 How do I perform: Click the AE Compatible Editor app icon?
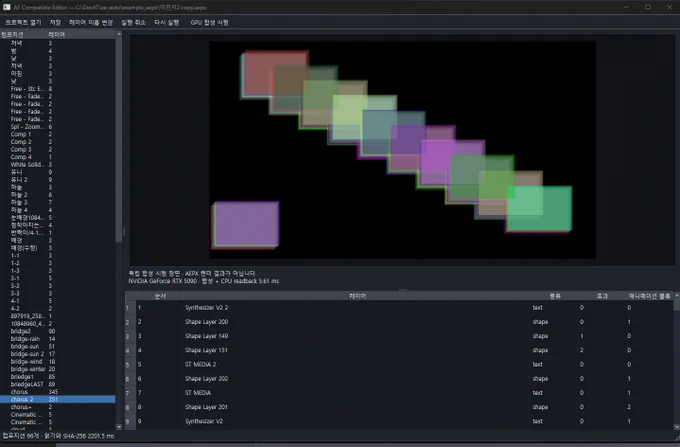pos(7,7)
